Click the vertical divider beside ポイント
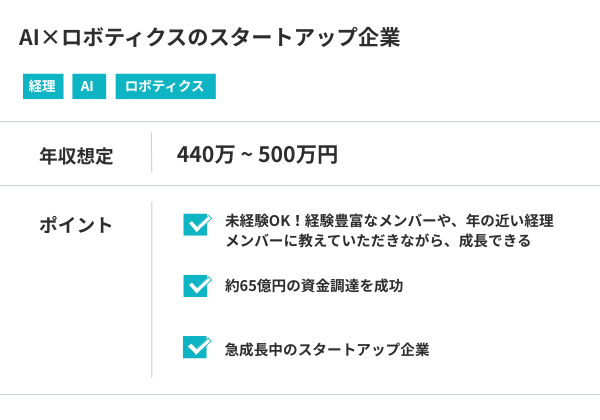The image size is (600, 420). [x=152, y=290]
